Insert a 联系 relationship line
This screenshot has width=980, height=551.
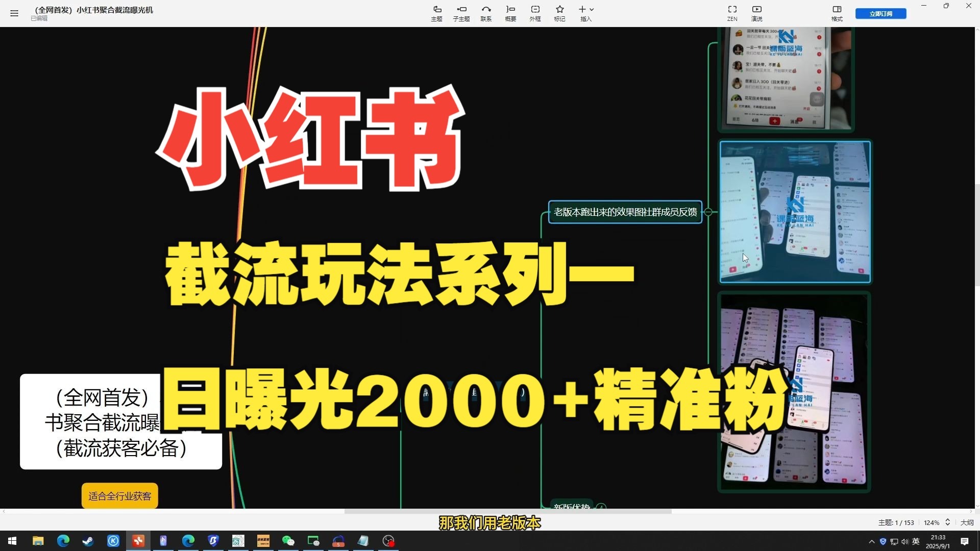[x=486, y=13]
